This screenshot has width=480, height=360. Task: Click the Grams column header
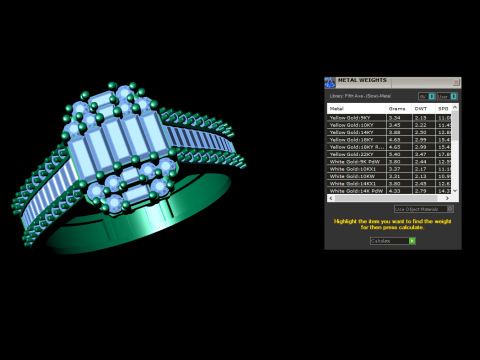399,109
